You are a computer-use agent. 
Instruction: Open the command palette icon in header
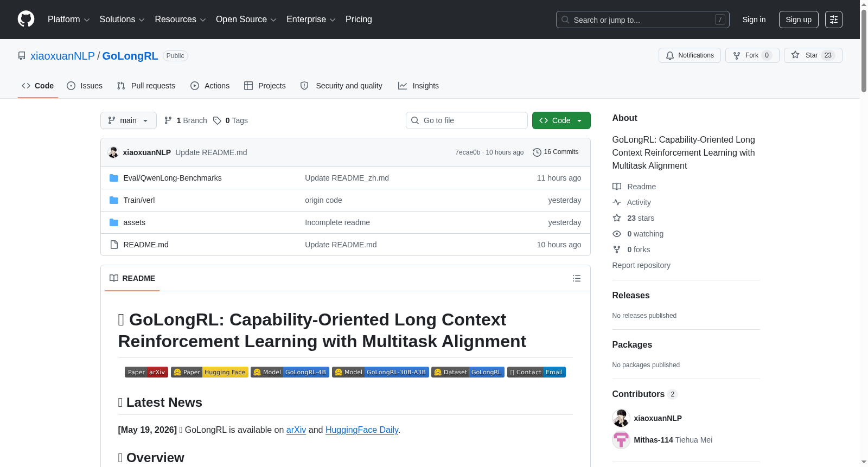click(833, 20)
